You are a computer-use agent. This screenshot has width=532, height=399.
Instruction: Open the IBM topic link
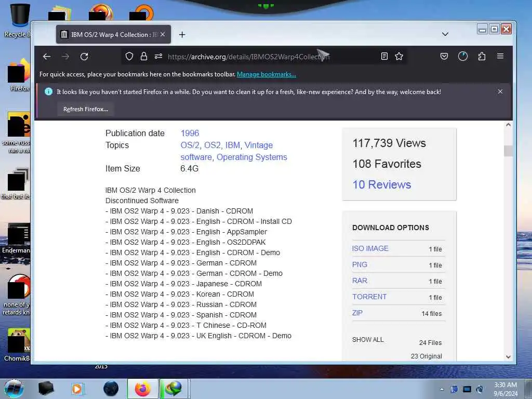[233, 145]
